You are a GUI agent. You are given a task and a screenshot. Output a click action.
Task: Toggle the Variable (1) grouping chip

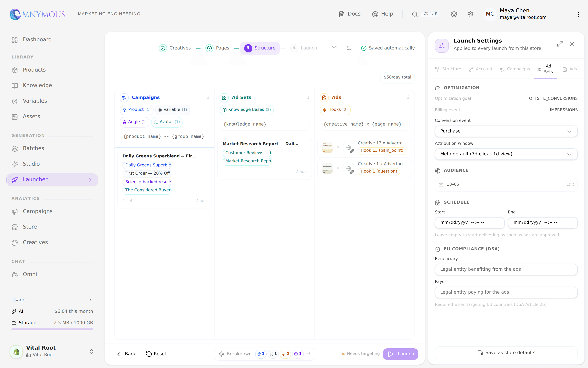click(173, 110)
